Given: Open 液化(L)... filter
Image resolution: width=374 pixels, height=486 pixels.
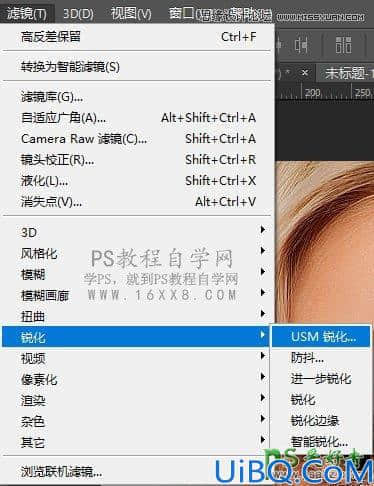Looking at the screenshot, I should tap(138, 181).
